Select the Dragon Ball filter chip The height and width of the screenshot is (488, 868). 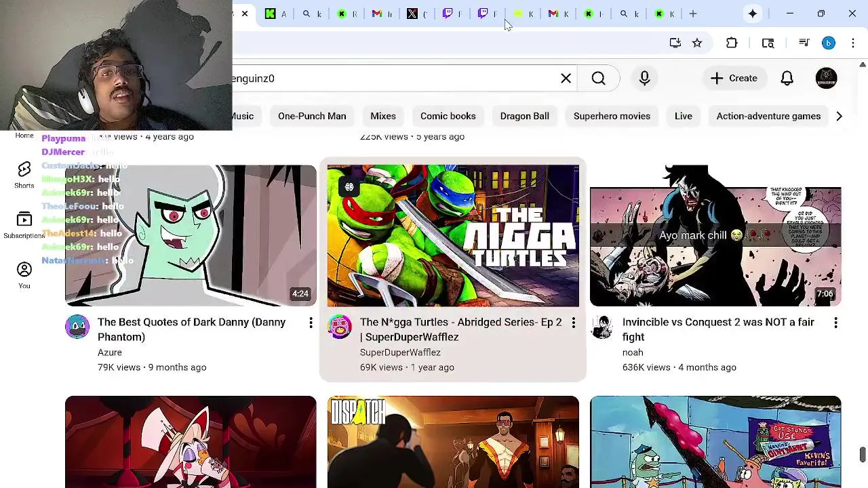(x=525, y=116)
